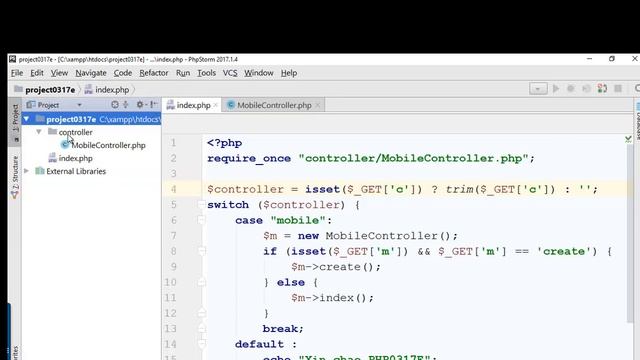The image size is (640, 360).
Task: Select the controller folder in project tree
Action: click(75, 132)
